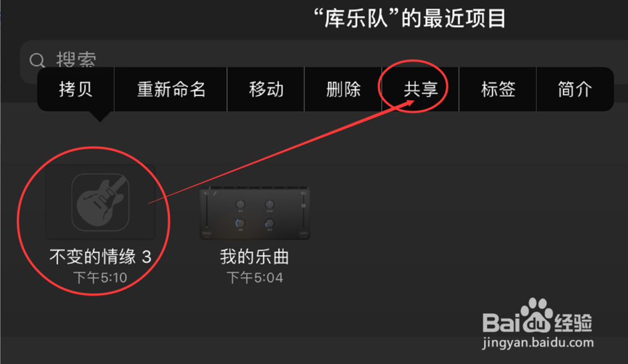This screenshot has width=628, height=364.
Task: Choose 拷贝 in the context menu
Action: point(76,89)
